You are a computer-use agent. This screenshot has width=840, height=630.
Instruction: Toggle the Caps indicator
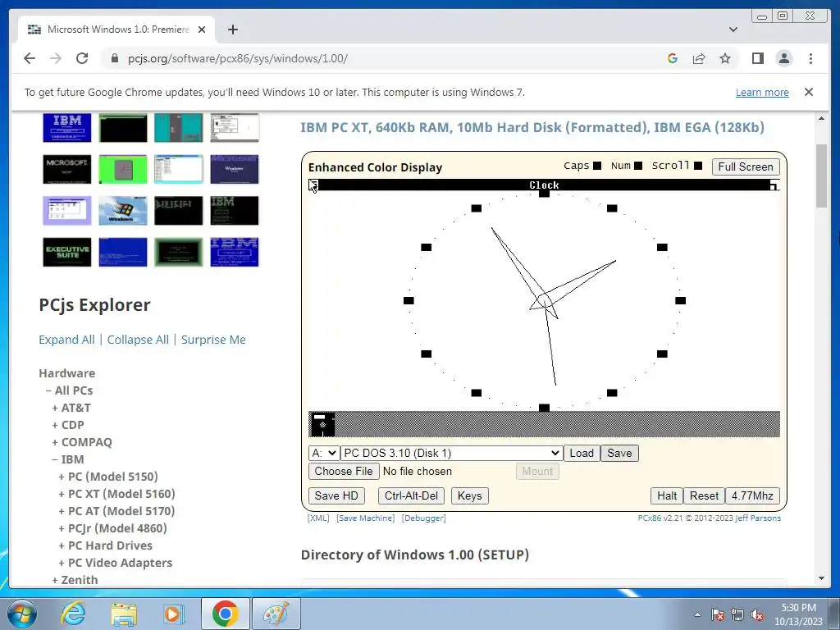[x=597, y=166]
